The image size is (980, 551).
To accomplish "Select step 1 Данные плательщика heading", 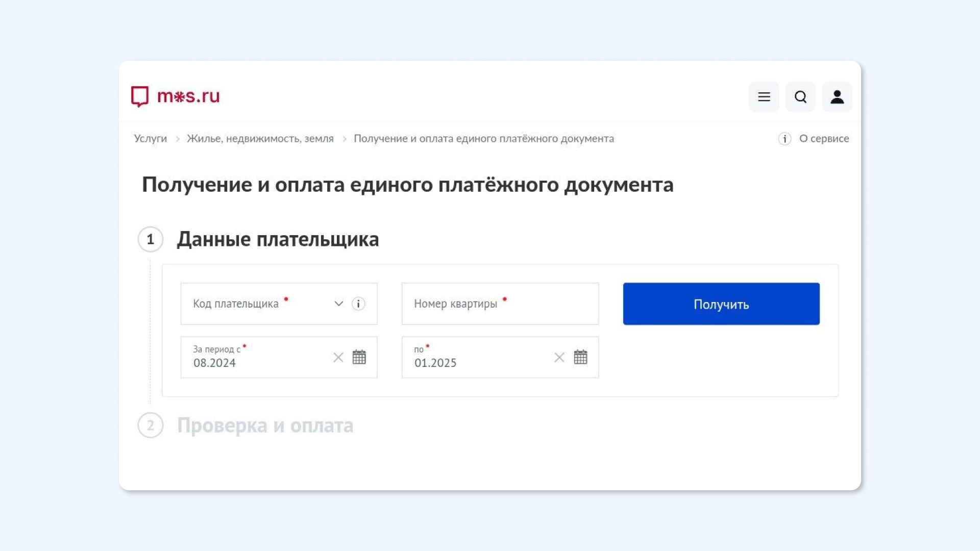I will tap(278, 239).
